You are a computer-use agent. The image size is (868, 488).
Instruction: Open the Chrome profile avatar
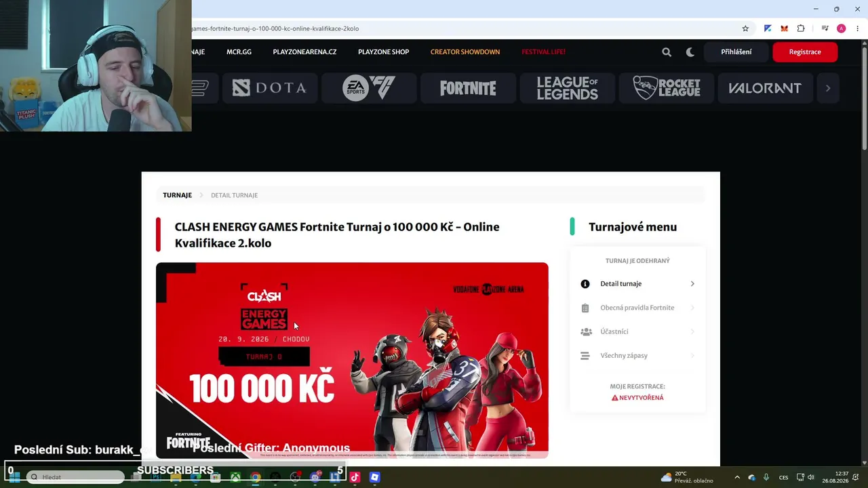tap(841, 28)
